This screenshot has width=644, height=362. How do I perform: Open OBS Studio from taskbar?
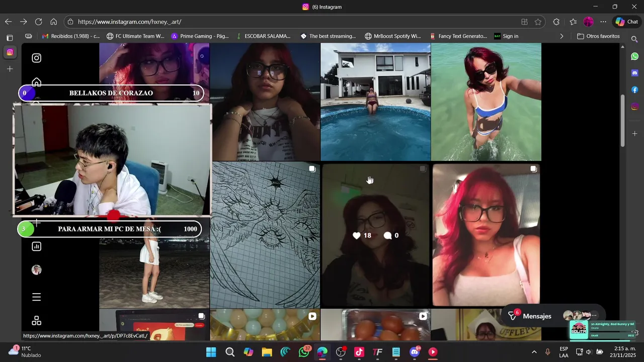[x=341, y=352]
